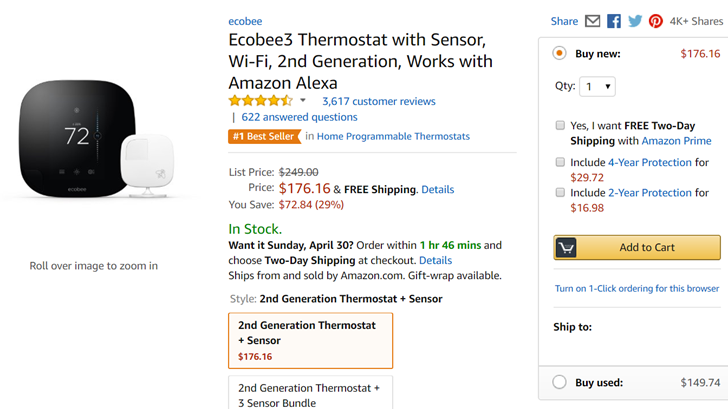Select the Buy new radio button
This screenshot has width=728, height=409.
point(559,53)
